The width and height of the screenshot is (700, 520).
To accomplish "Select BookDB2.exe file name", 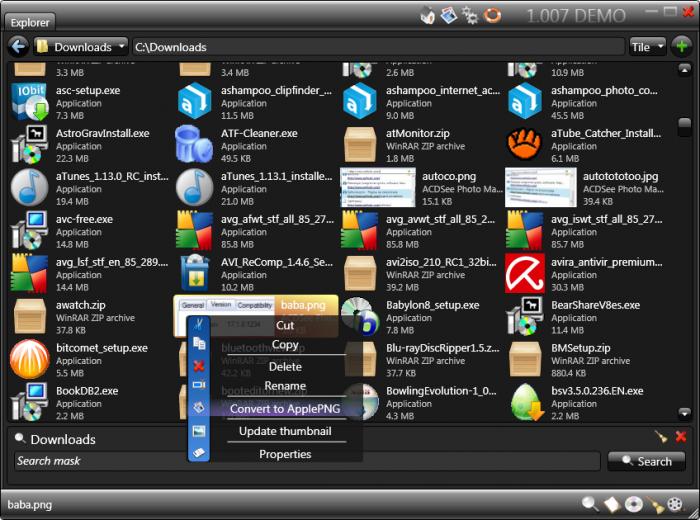I will click(x=87, y=391).
